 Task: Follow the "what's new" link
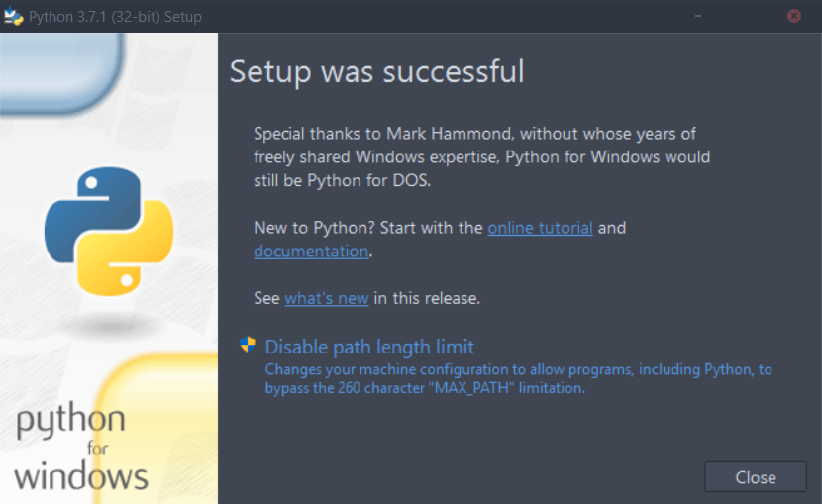tap(326, 298)
